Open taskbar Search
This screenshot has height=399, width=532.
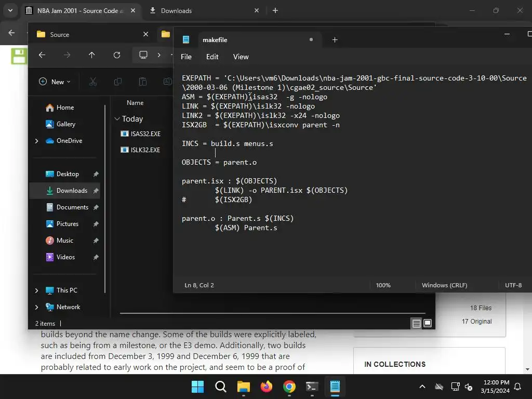220,387
